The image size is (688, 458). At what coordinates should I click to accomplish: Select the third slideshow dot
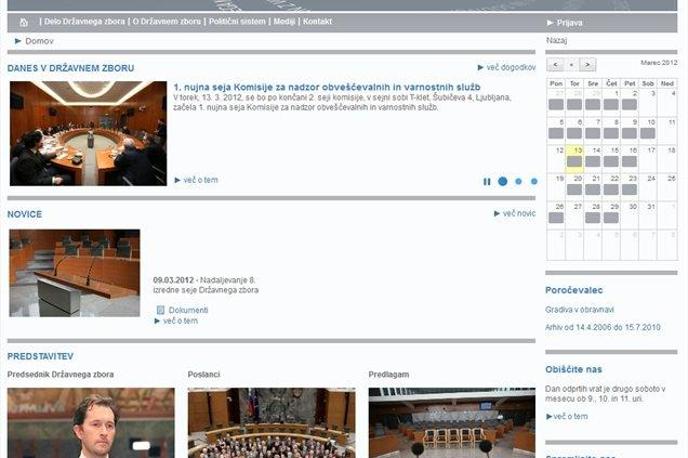pos(534,181)
